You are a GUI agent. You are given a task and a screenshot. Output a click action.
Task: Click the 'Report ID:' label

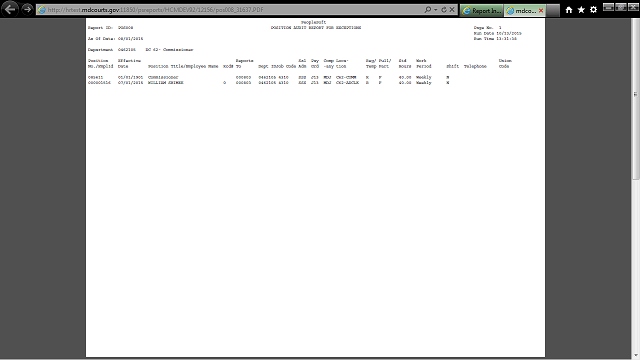(100, 28)
